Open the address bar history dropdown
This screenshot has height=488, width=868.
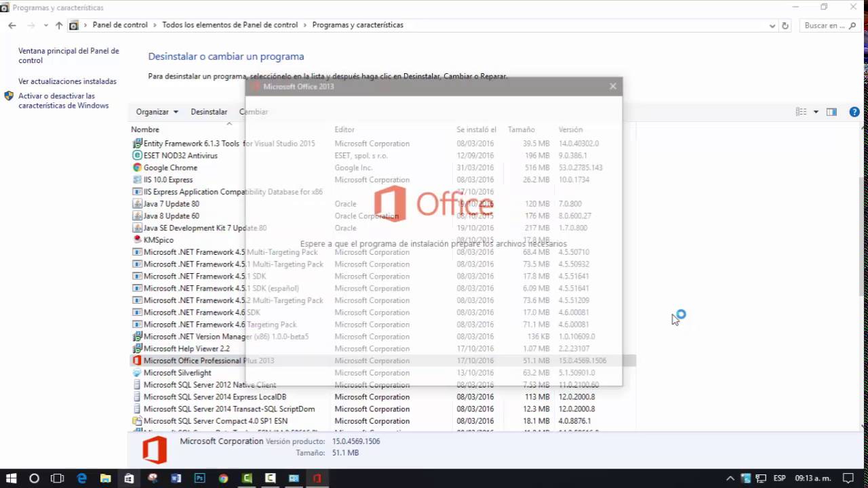tap(772, 26)
